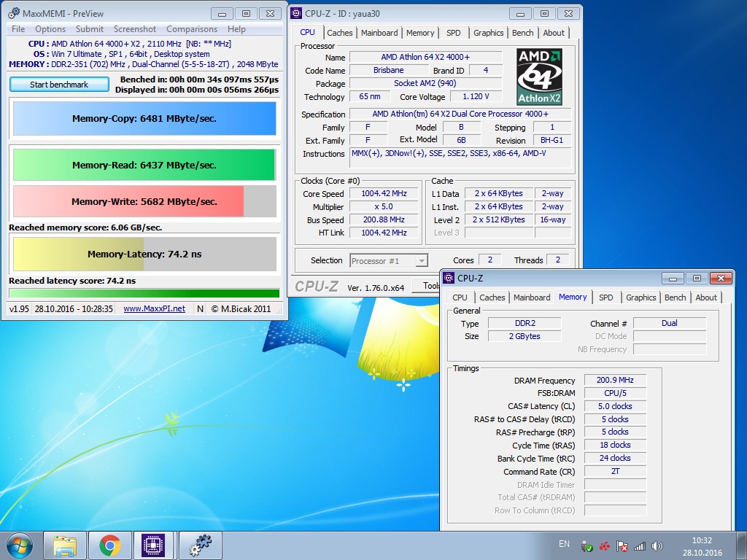Select SPD tab in CPU-Z yaua30 window
The width and height of the screenshot is (747, 560).
pyautogui.click(x=454, y=33)
